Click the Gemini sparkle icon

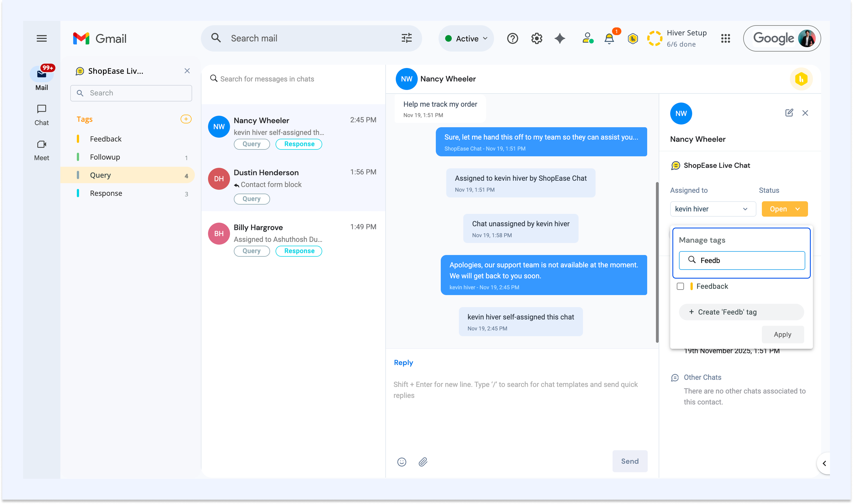coord(560,38)
